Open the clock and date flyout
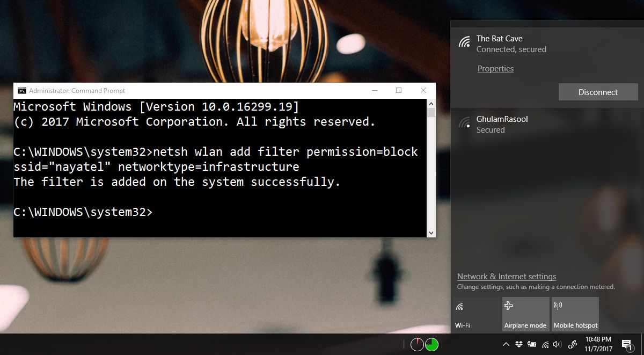644x355 pixels. (598, 344)
